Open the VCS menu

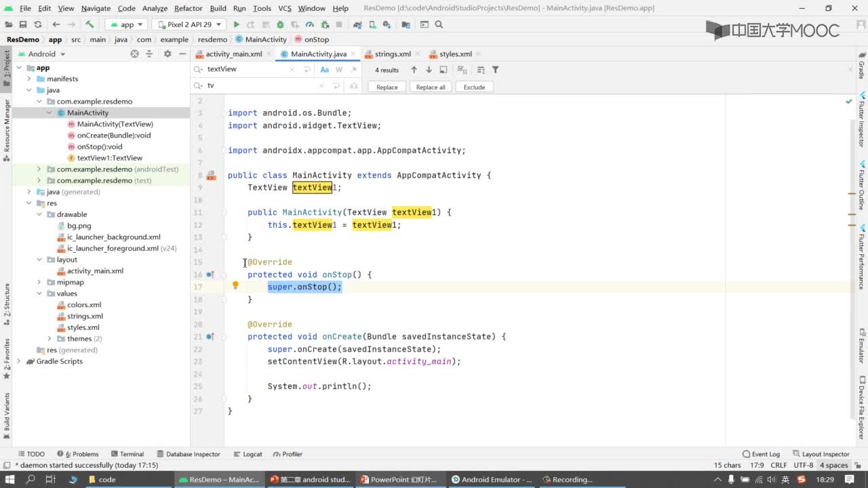(x=285, y=8)
